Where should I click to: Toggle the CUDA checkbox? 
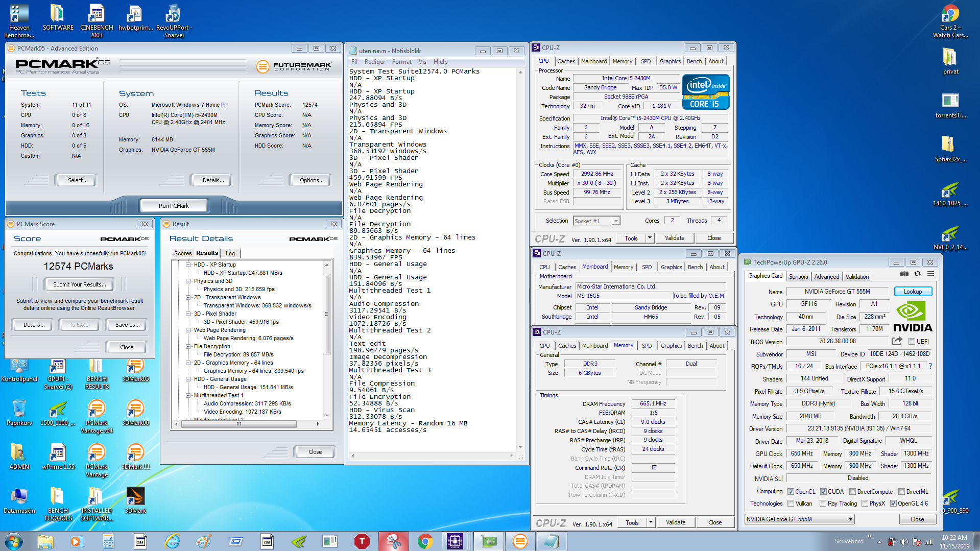[823, 492]
